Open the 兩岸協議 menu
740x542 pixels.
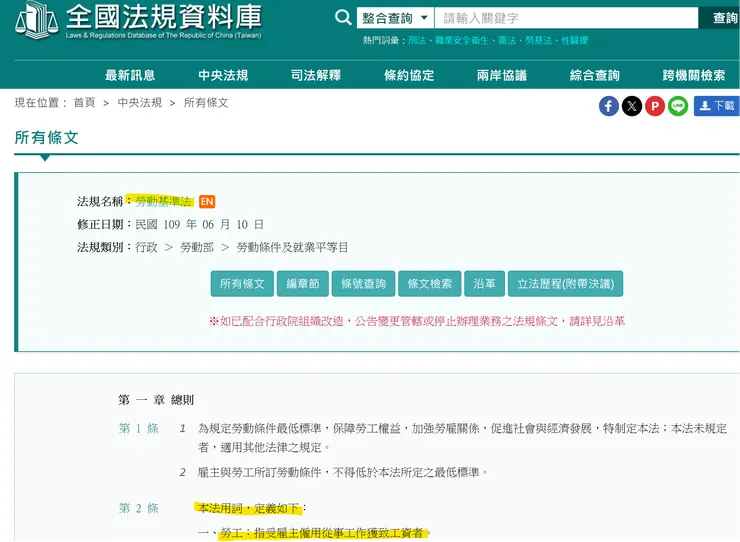point(502,75)
